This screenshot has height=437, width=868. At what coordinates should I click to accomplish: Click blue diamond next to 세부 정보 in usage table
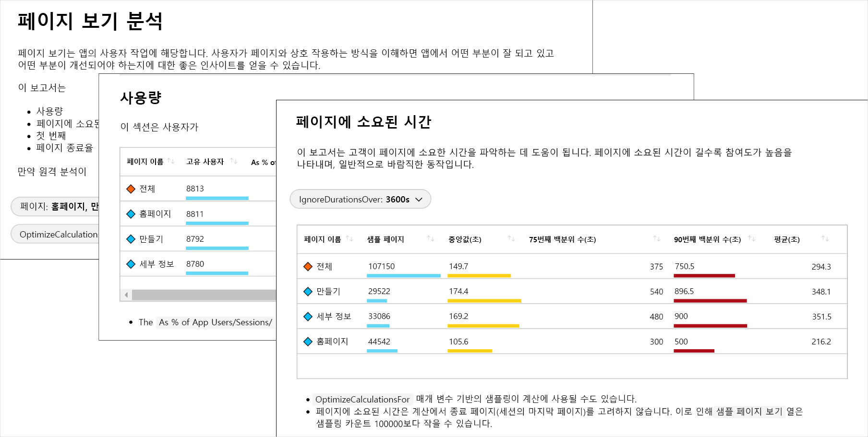[x=131, y=264]
